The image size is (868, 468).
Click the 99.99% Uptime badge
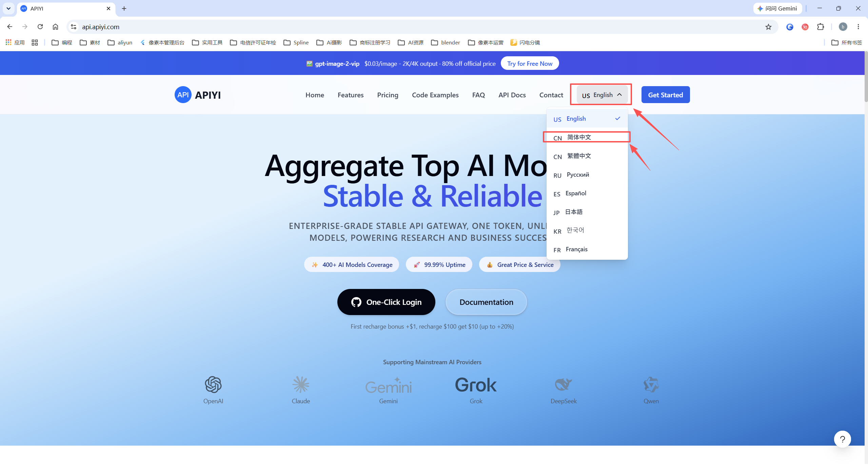pos(439,265)
